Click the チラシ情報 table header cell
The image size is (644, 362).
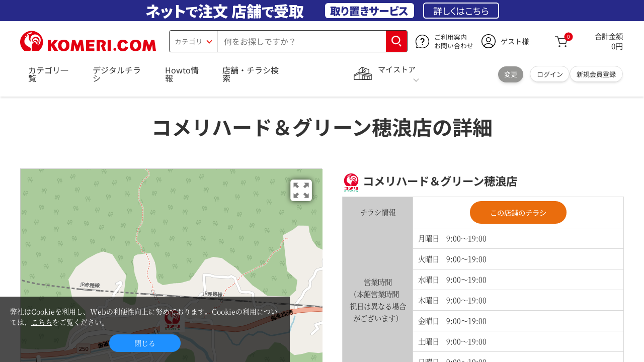click(x=378, y=212)
